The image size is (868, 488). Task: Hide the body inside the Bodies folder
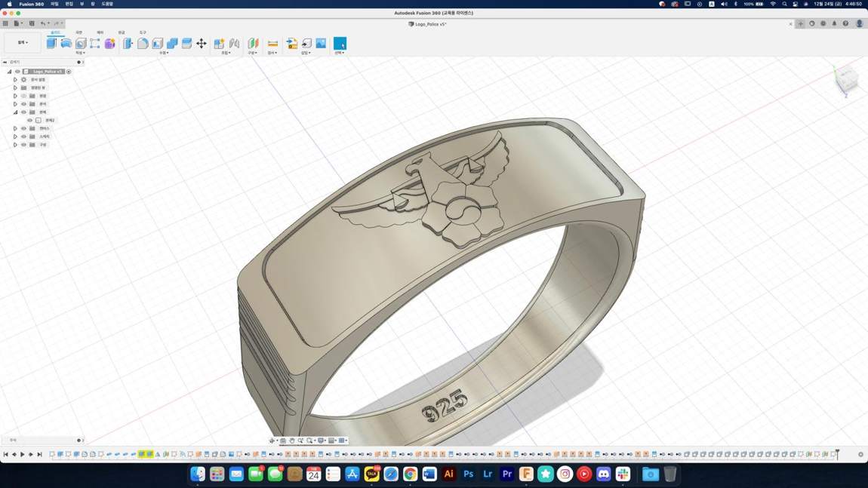coord(30,120)
